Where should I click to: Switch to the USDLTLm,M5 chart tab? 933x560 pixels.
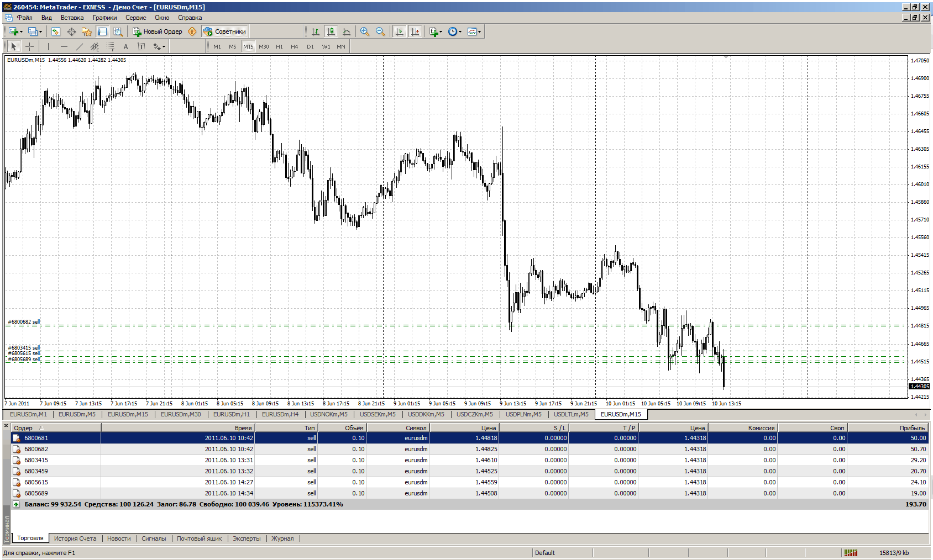[x=571, y=414]
